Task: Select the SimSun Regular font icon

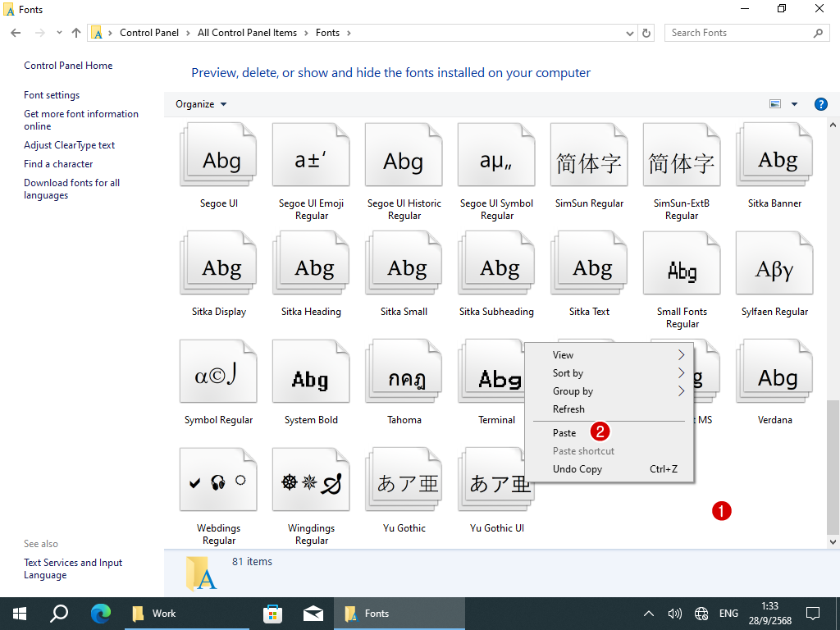Action: coord(589,160)
